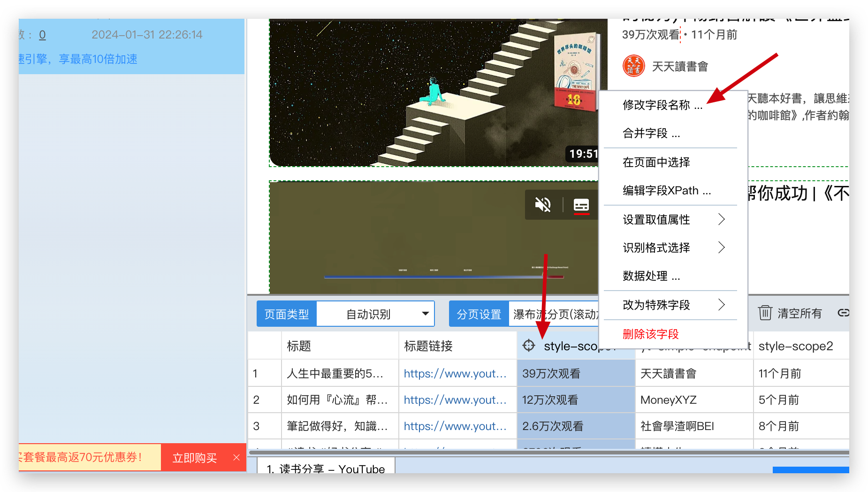Click the 19:51 duration badge on the thumbnail

coord(583,154)
